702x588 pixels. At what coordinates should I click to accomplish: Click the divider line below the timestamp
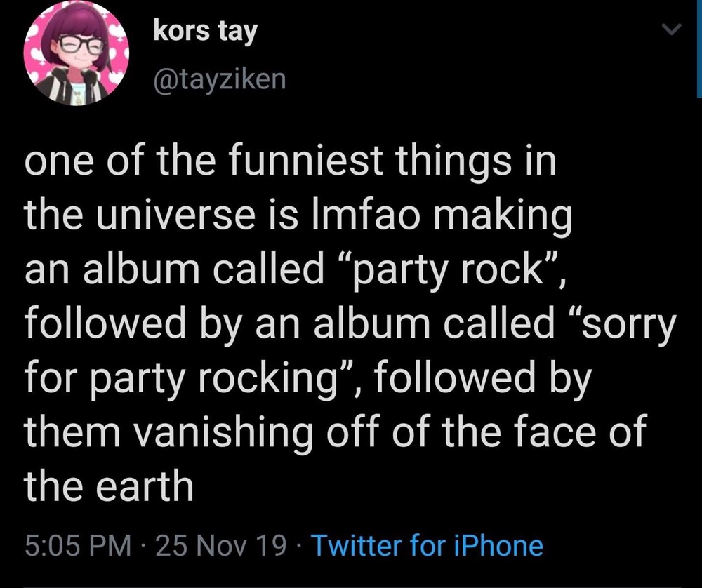(x=351, y=586)
